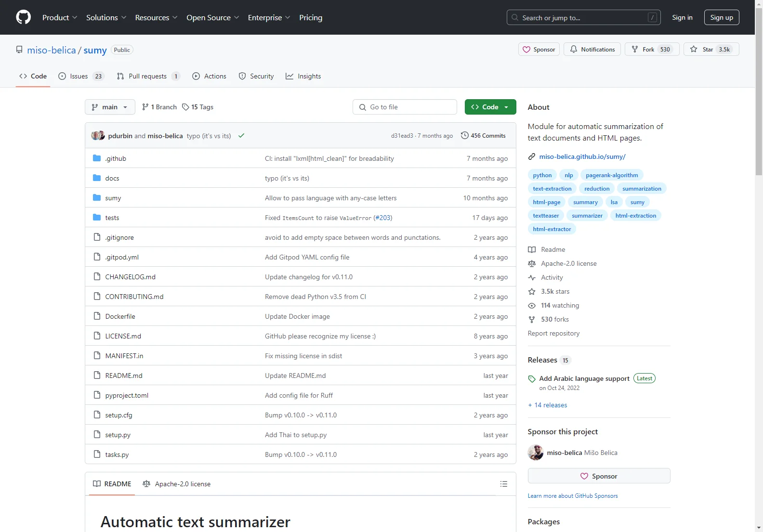Expand the Product menu
Viewport: 763px width, 532px height.
(60, 17)
